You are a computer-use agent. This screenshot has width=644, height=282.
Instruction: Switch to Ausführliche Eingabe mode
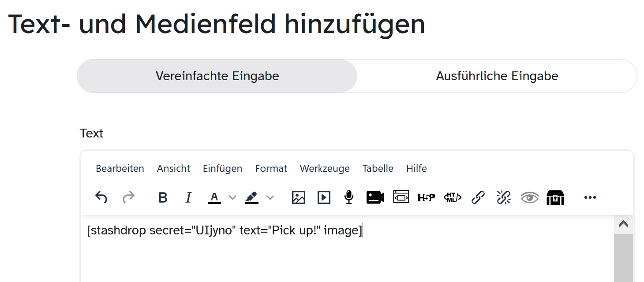(x=497, y=76)
